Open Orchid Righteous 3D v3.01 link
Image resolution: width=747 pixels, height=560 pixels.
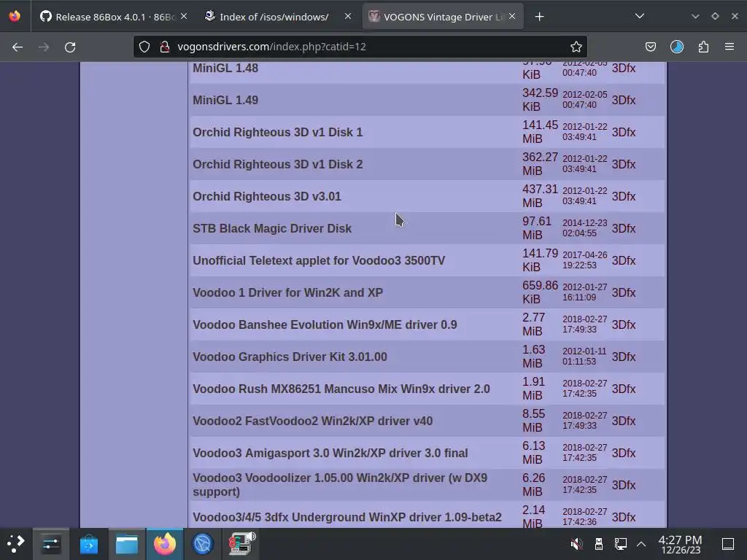coord(267,196)
